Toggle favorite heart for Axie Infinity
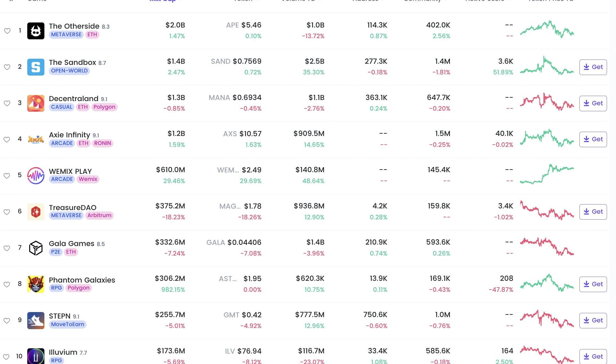The height and width of the screenshot is (364, 616). (x=7, y=140)
